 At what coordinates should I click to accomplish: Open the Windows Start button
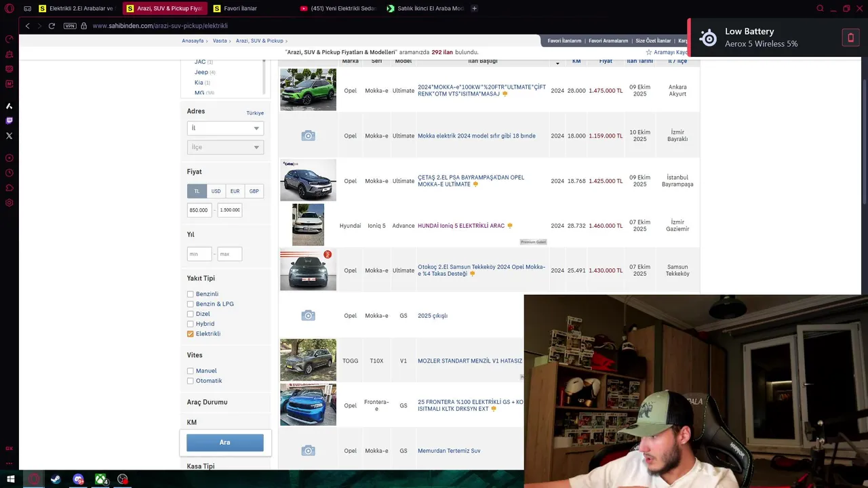click(10, 479)
